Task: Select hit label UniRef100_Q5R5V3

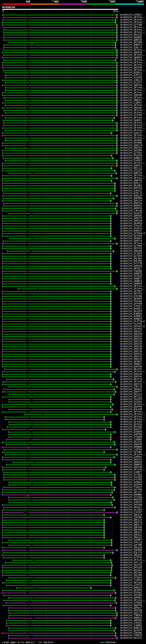Action: click(x=131, y=45)
